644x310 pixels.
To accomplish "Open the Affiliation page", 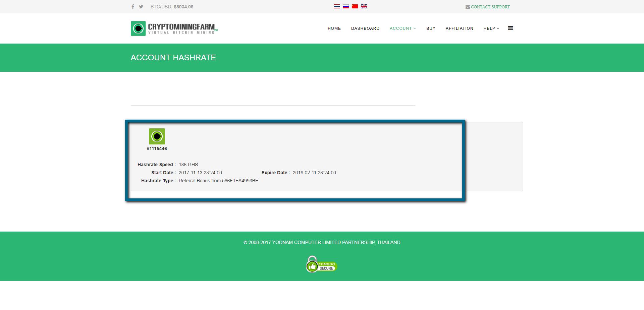I will tap(459, 28).
